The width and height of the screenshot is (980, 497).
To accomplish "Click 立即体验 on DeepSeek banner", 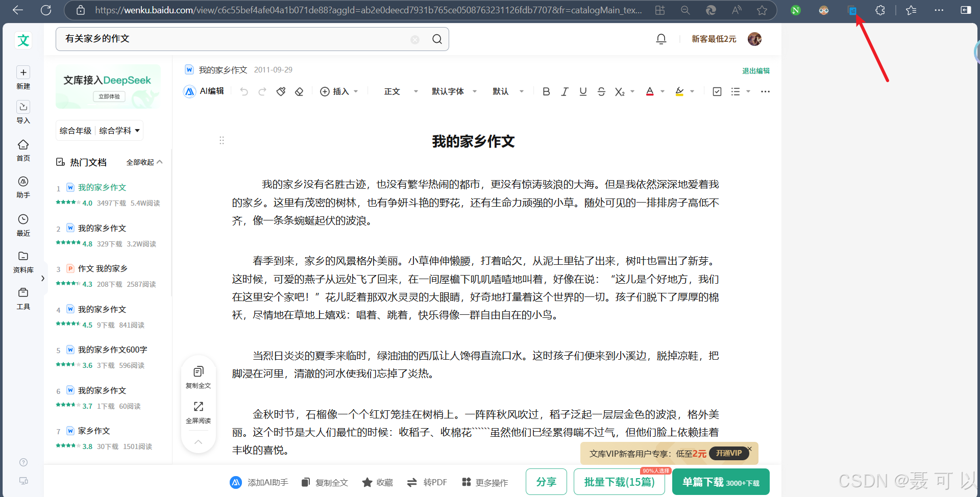I will (x=109, y=96).
